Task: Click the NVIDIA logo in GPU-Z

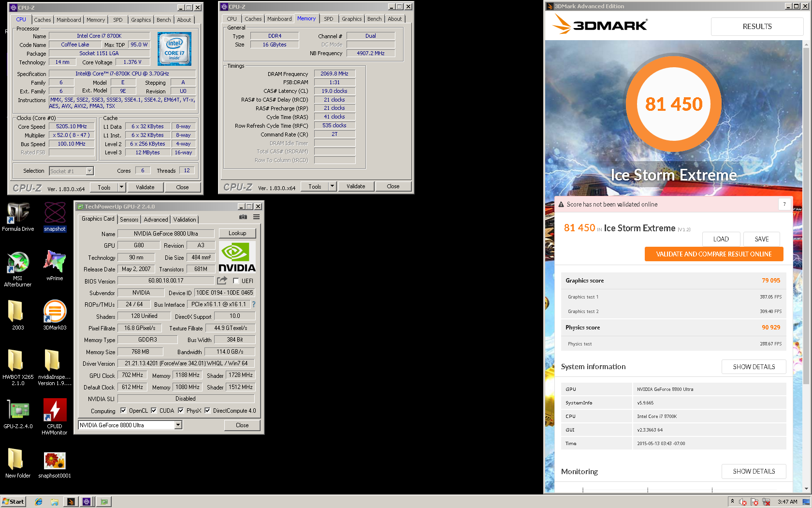Action: [x=237, y=257]
